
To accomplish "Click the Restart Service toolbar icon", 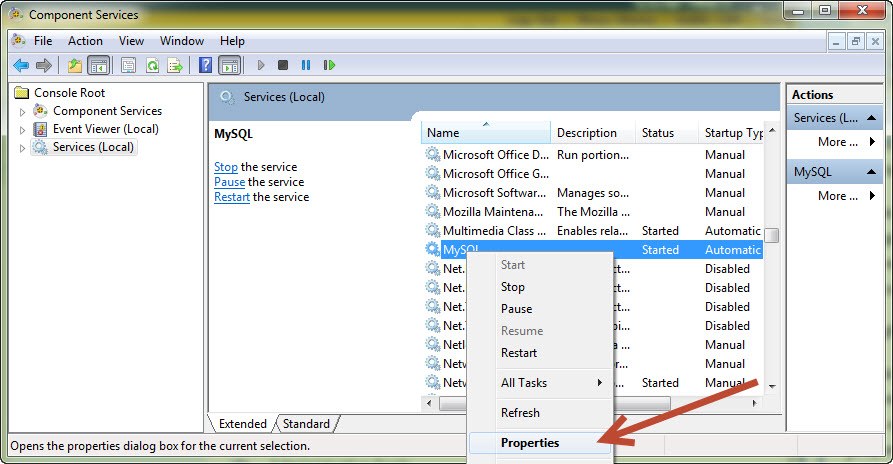I will 329,65.
